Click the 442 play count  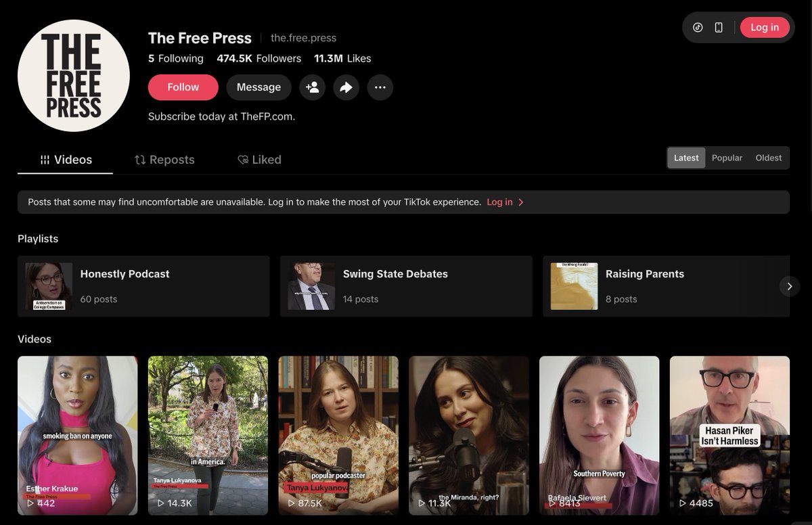click(41, 503)
